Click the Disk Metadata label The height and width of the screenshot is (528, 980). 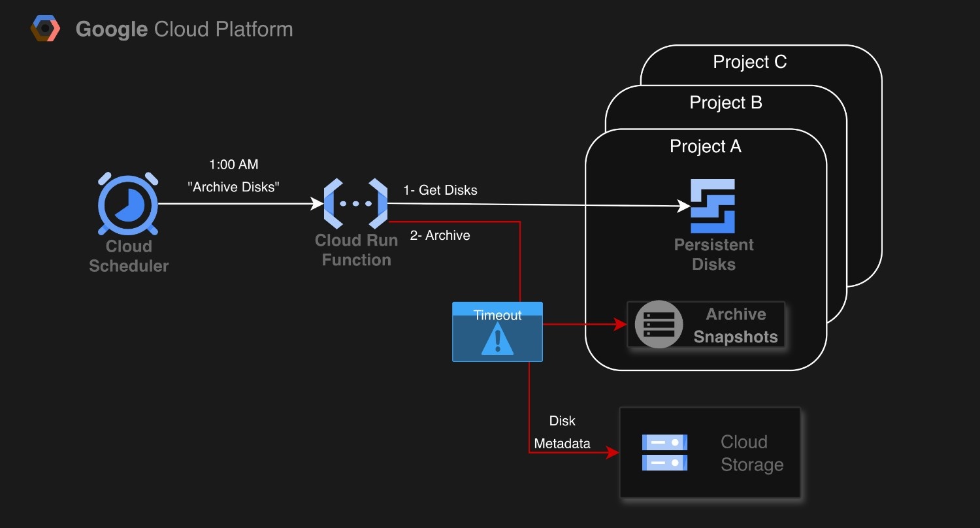[x=562, y=433]
